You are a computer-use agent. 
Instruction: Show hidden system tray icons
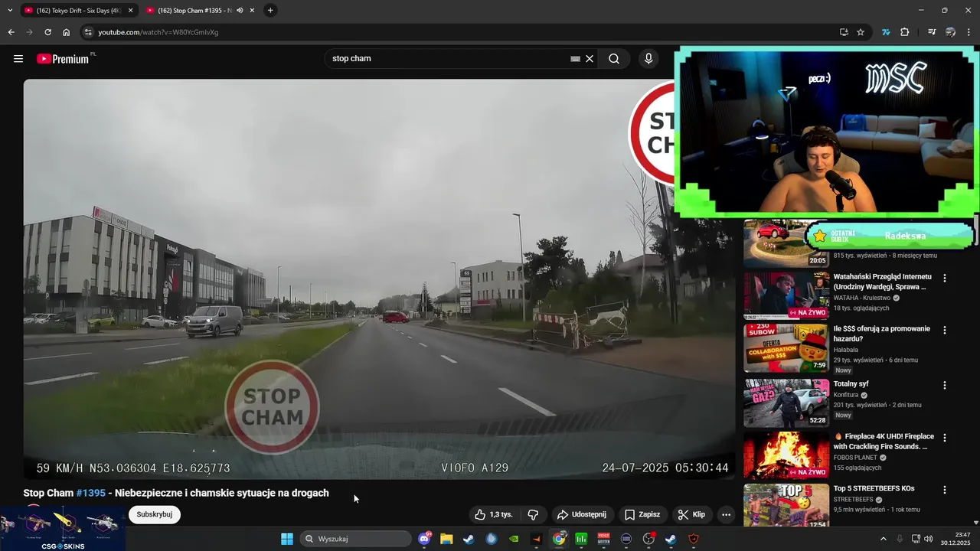point(883,539)
